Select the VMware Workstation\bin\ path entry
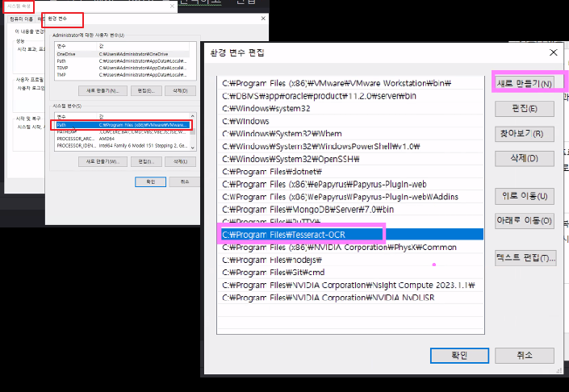Screen dimensions: 569x392 click(x=350, y=83)
